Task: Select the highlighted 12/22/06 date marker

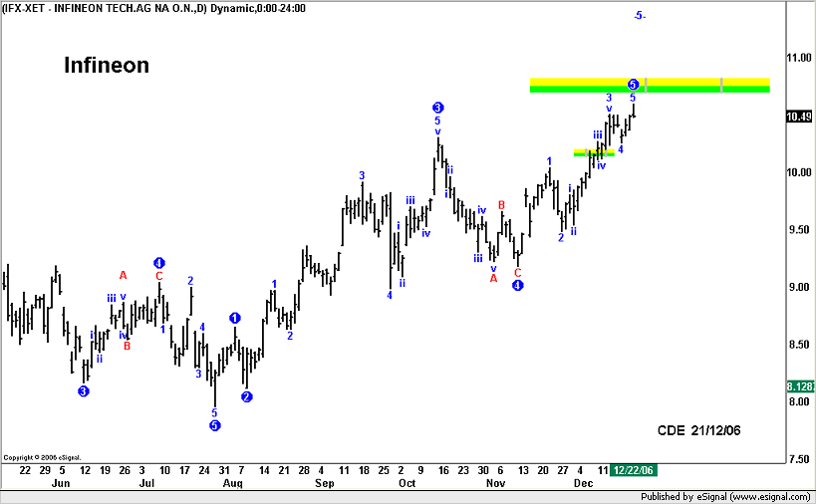Action: pyautogui.click(x=633, y=469)
